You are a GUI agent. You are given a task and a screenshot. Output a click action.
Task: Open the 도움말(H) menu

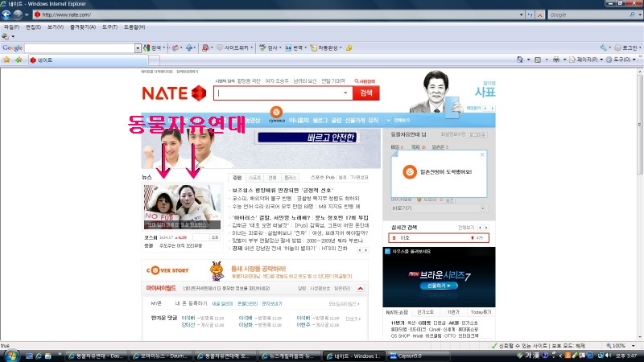pyautogui.click(x=134, y=27)
